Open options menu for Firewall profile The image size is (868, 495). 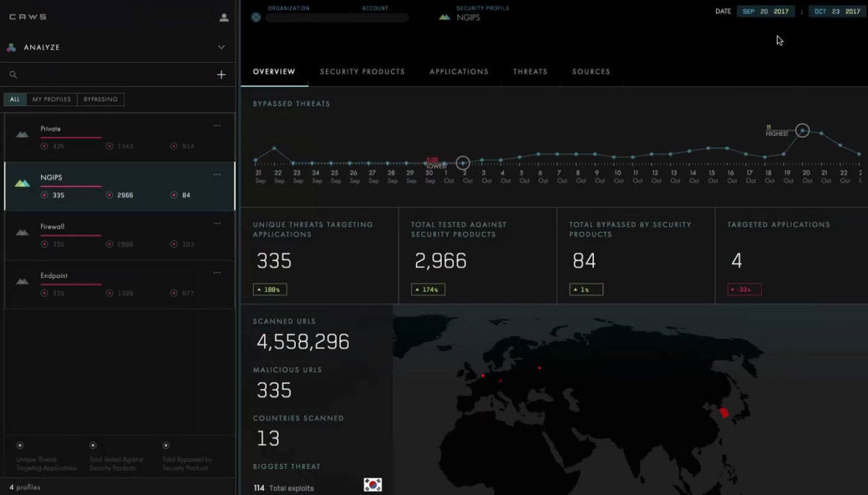217,223
